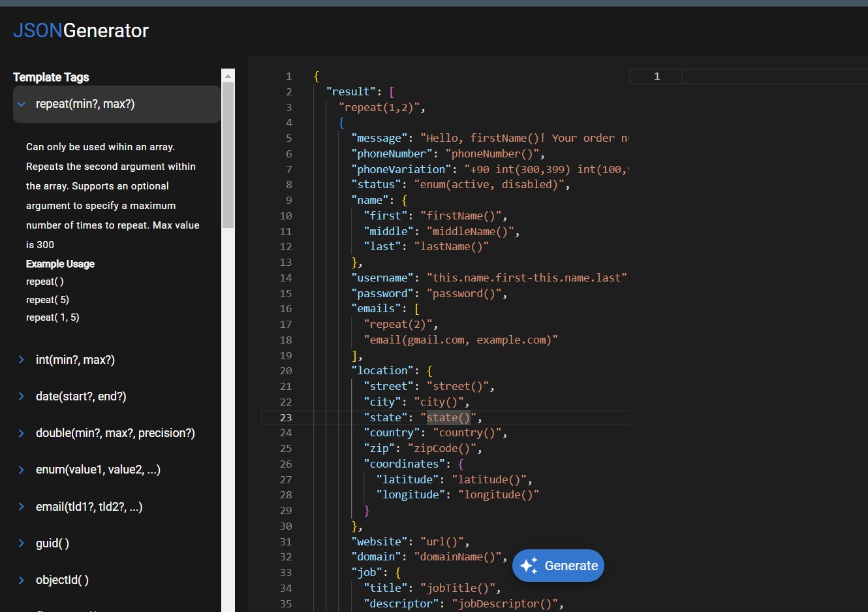Click the "city()" value
The height and width of the screenshot is (612, 868).
point(439,402)
